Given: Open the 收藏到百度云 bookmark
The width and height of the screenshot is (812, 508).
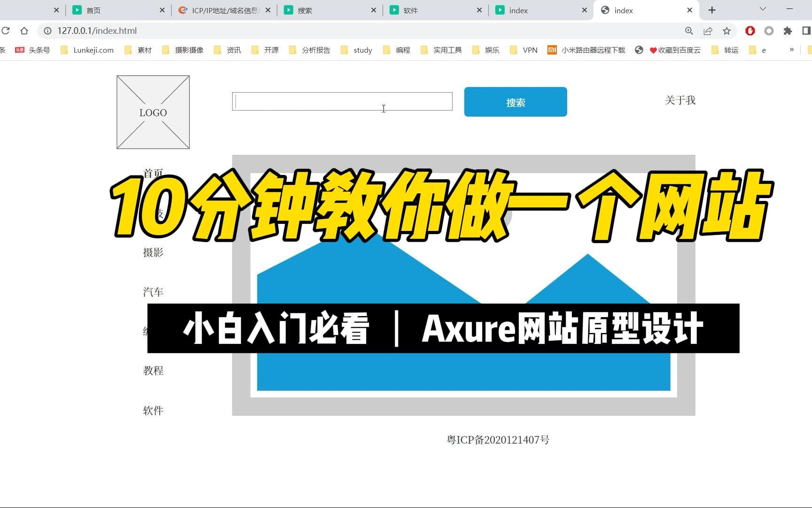Looking at the screenshot, I should click(x=668, y=50).
